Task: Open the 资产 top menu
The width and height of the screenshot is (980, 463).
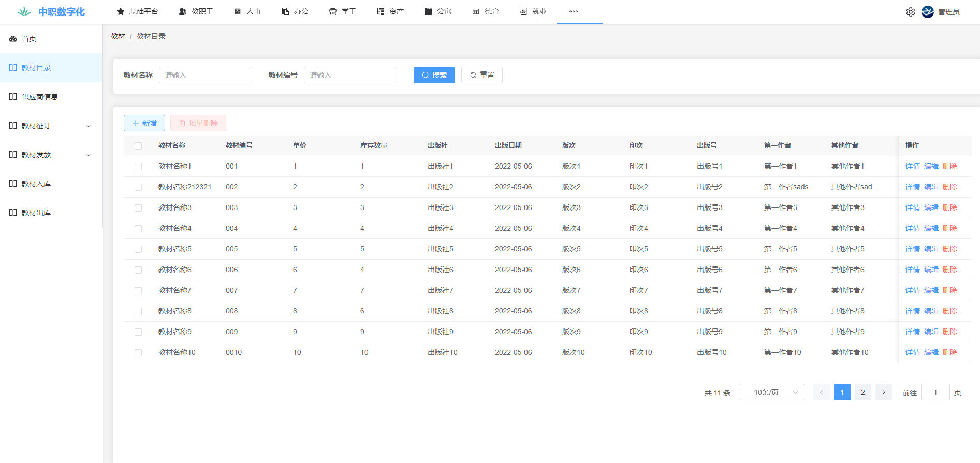Action: (390, 11)
